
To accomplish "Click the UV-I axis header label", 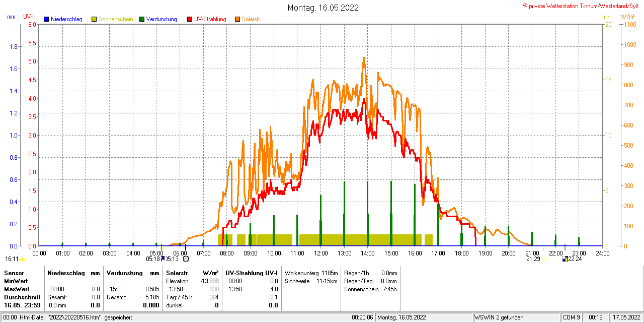I will pyautogui.click(x=29, y=17).
